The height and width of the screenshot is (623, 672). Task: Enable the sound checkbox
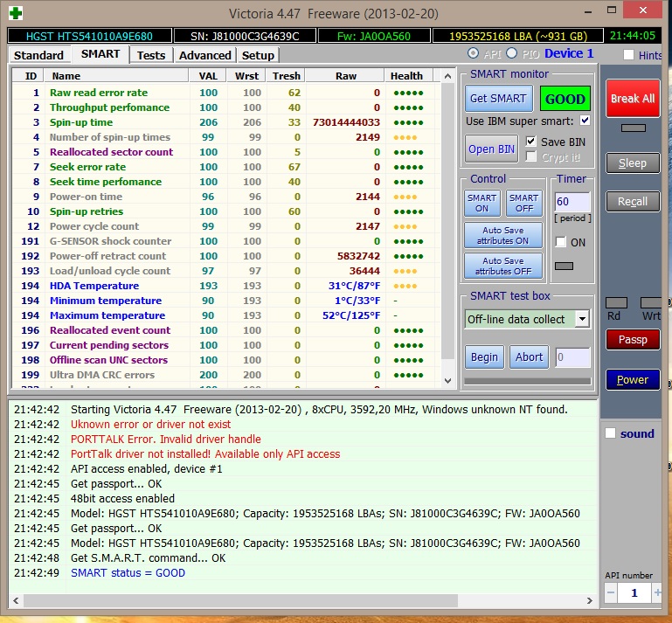point(610,433)
